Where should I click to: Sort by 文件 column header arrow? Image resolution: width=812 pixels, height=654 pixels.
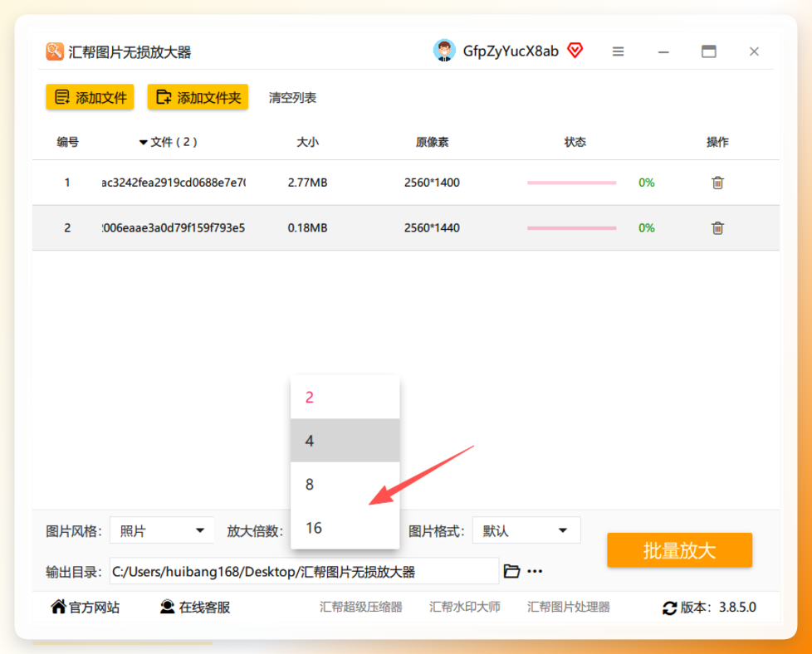click(x=144, y=143)
